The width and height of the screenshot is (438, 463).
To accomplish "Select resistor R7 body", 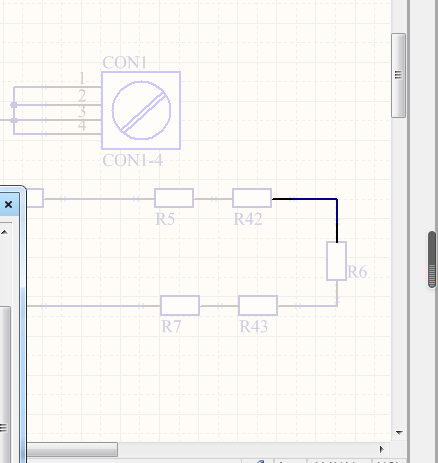I will point(180,305).
